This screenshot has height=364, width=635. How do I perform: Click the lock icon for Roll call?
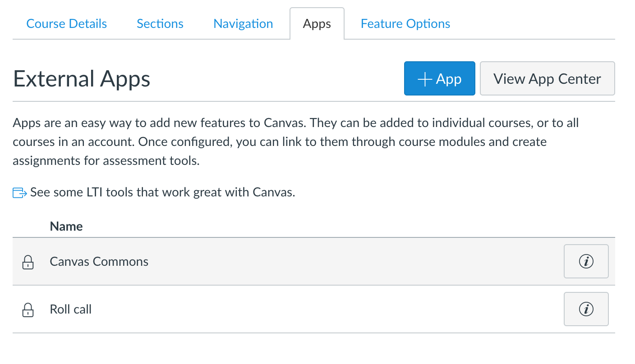point(28,309)
